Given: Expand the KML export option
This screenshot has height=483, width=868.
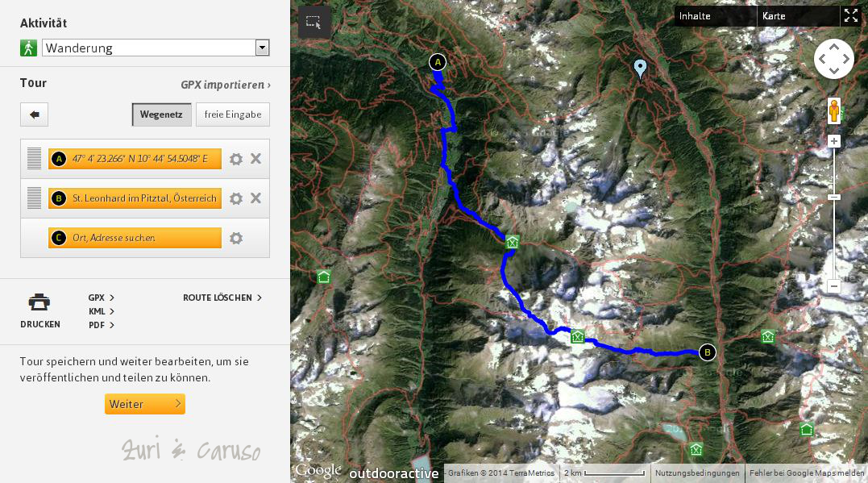Looking at the screenshot, I should tap(102, 311).
